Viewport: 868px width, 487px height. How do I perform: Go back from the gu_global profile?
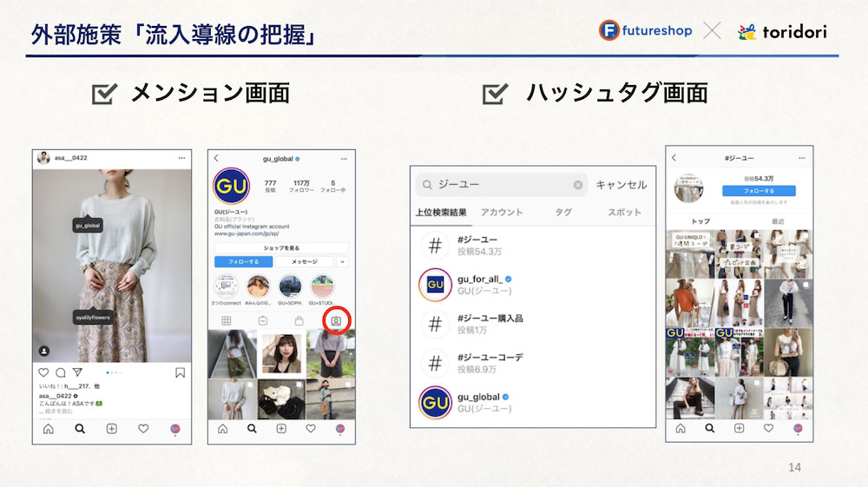(x=216, y=158)
